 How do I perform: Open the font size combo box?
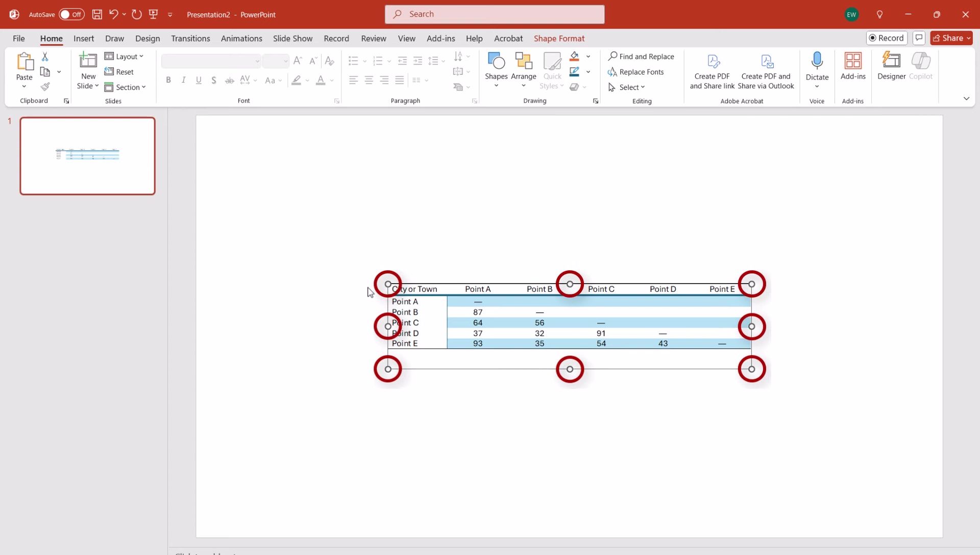(x=276, y=61)
